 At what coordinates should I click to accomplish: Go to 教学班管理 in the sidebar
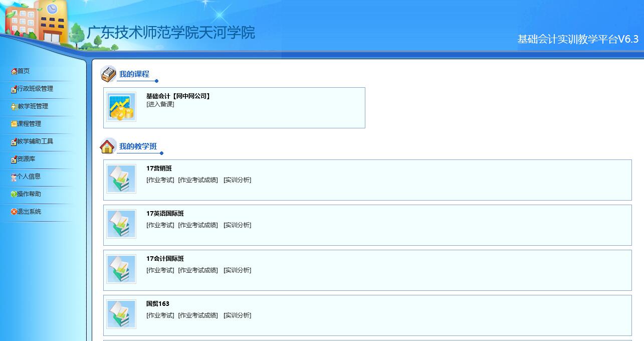(33, 106)
